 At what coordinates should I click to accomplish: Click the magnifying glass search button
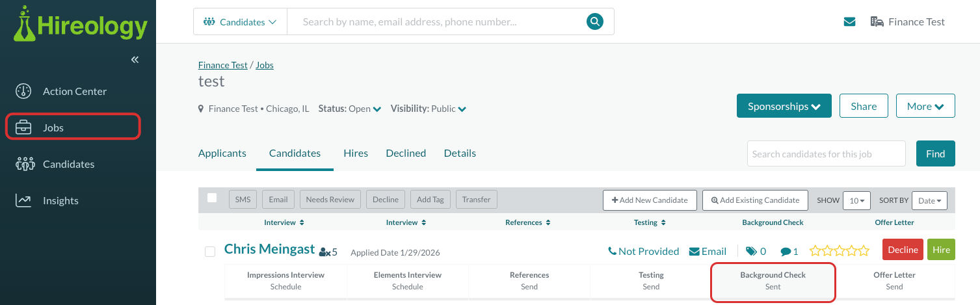click(594, 21)
